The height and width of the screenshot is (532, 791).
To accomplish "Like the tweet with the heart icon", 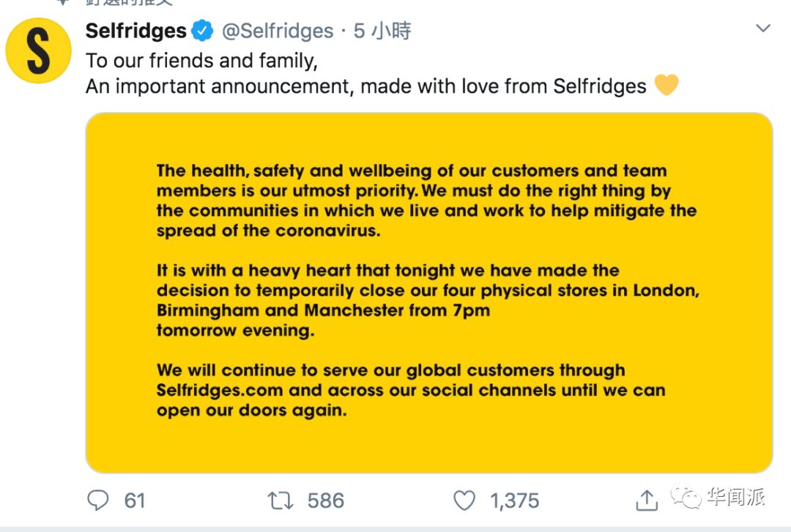I will [464, 501].
